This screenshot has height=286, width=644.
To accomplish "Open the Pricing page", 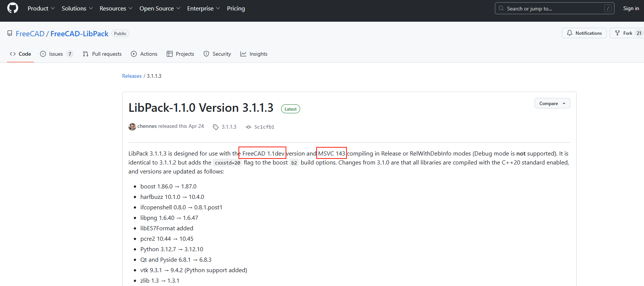I will [236, 8].
